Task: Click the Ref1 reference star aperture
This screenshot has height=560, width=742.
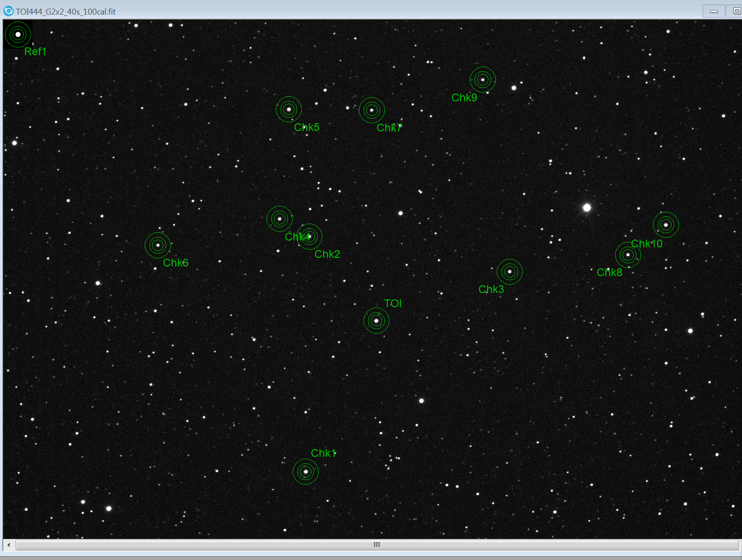Action: pyautogui.click(x=18, y=34)
